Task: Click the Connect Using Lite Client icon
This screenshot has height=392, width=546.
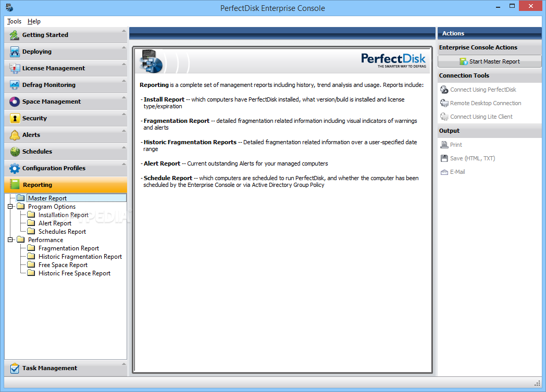Action: tap(444, 117)
